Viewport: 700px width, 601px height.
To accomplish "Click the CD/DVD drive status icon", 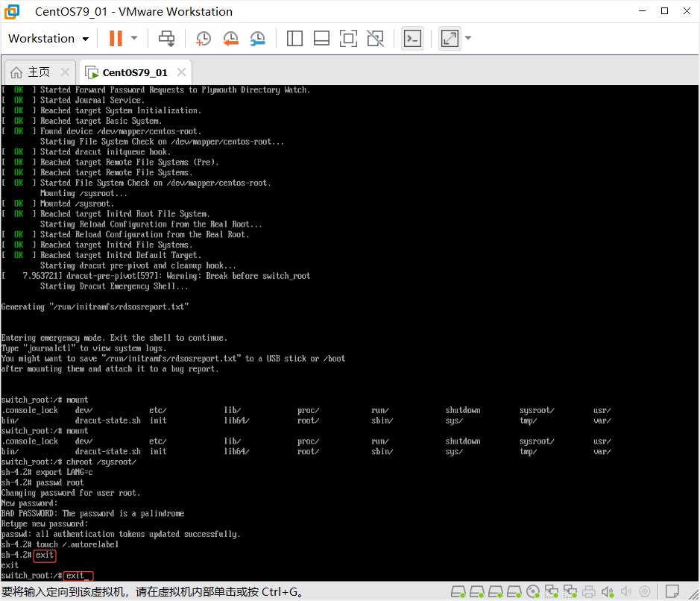I will [x=533, y=591].
